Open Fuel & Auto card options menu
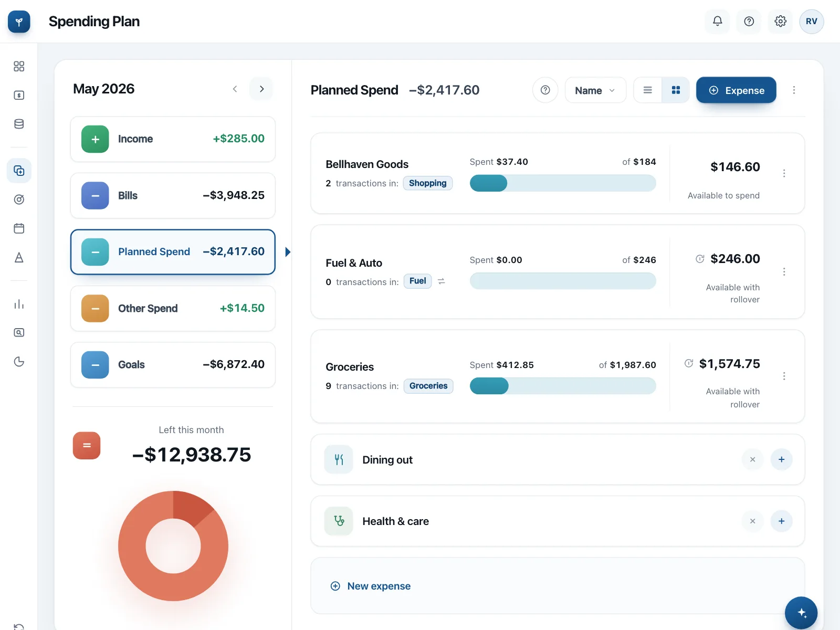This screenshot has height=630, width=840. 784,271
